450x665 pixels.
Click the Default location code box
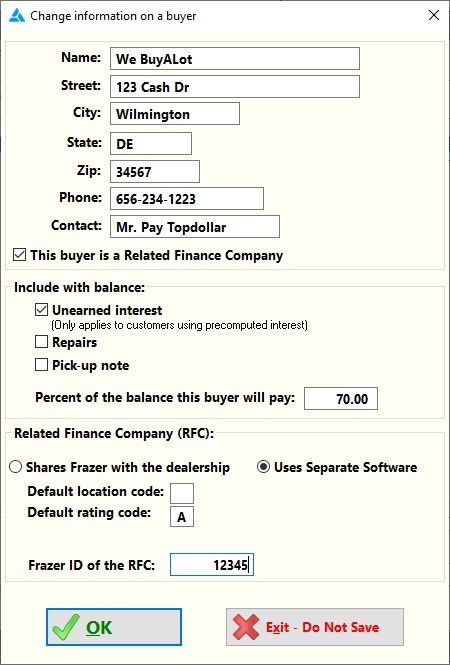point(182,493)
